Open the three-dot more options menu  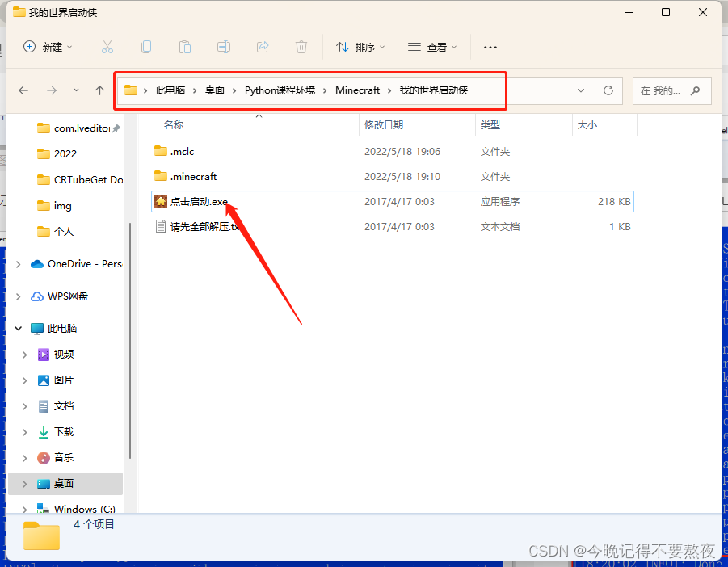490,48
